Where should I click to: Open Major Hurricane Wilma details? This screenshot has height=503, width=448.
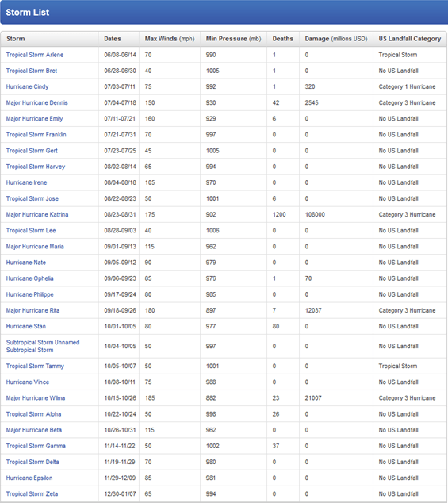36,398
